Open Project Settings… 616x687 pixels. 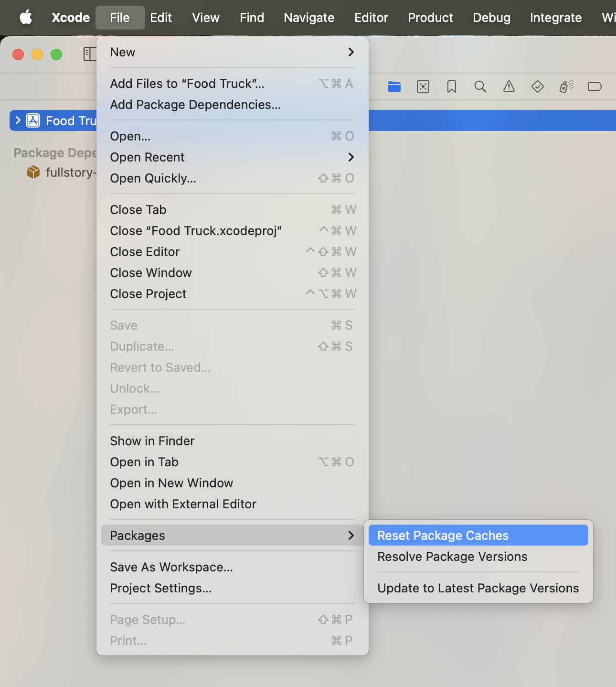point(233,588)
